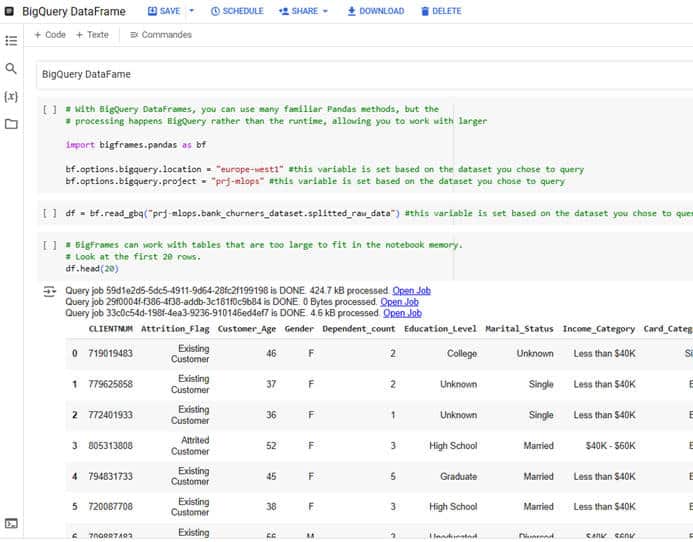This screenshot has height=542, width=693.
Task: Click the notebook logo icon
Action: coord(10,11)
